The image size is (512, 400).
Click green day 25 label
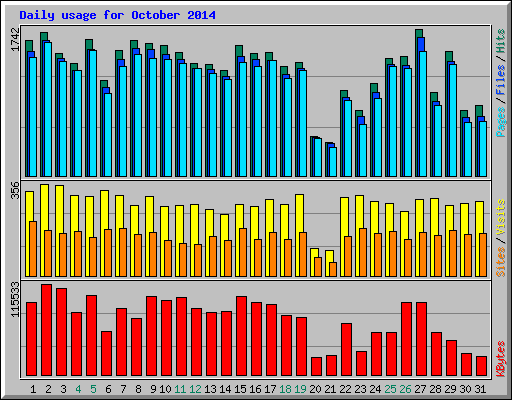390,389
